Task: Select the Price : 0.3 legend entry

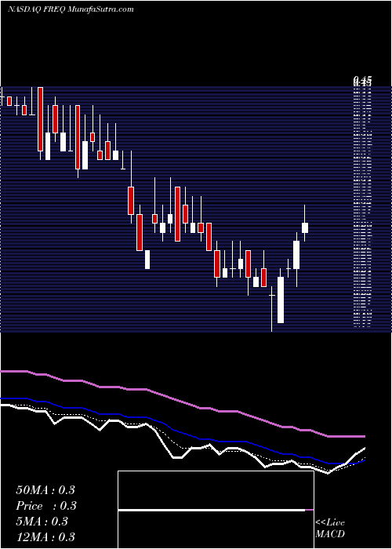Action: pos(46,506)
